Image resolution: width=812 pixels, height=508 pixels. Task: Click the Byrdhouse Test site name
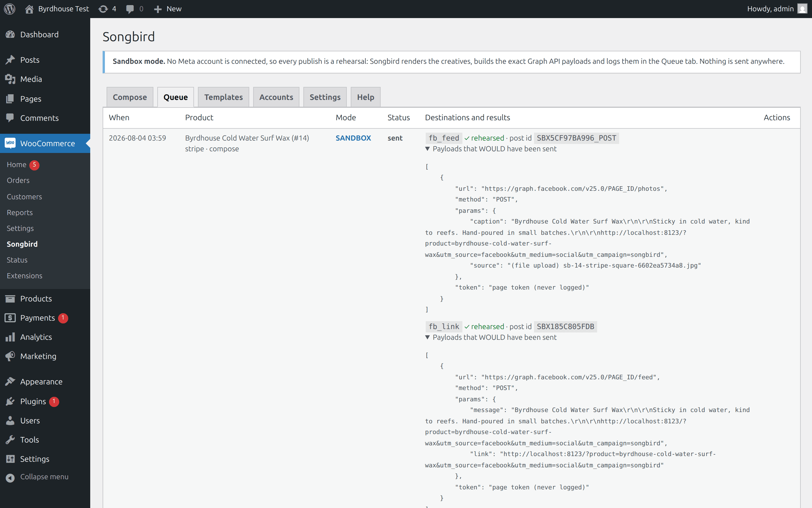[x=63, y=9]
